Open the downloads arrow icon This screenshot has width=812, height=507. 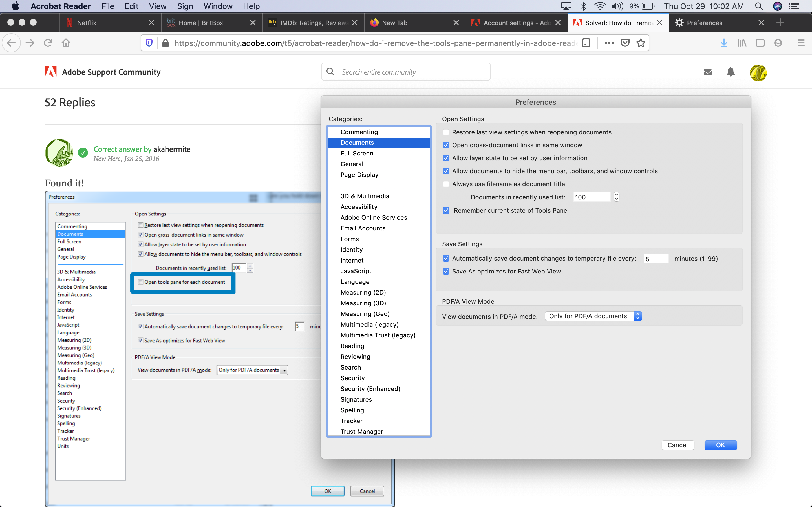(724, 43)
